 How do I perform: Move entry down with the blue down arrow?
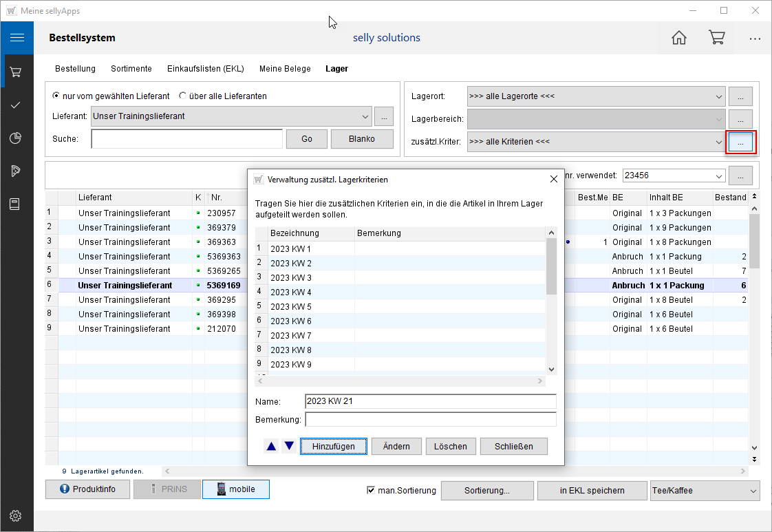pyautogui.click(x=289, y=446)
